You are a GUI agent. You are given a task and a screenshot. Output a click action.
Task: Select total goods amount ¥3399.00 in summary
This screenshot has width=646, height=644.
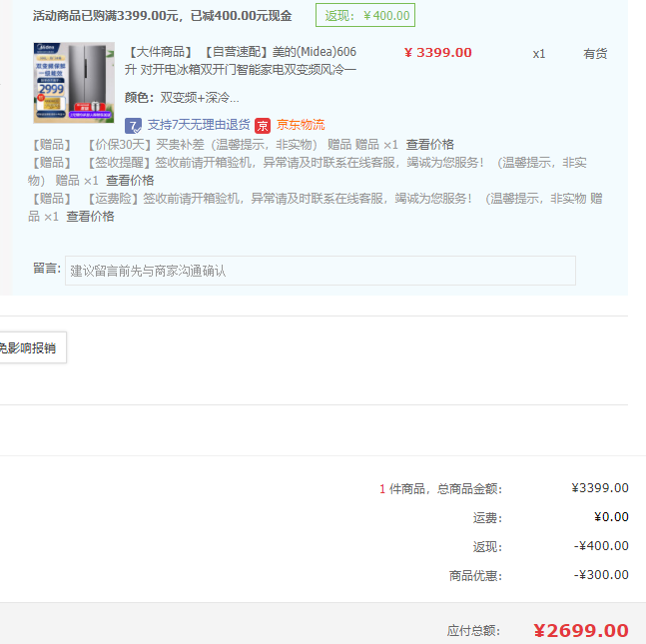point(600,488)
